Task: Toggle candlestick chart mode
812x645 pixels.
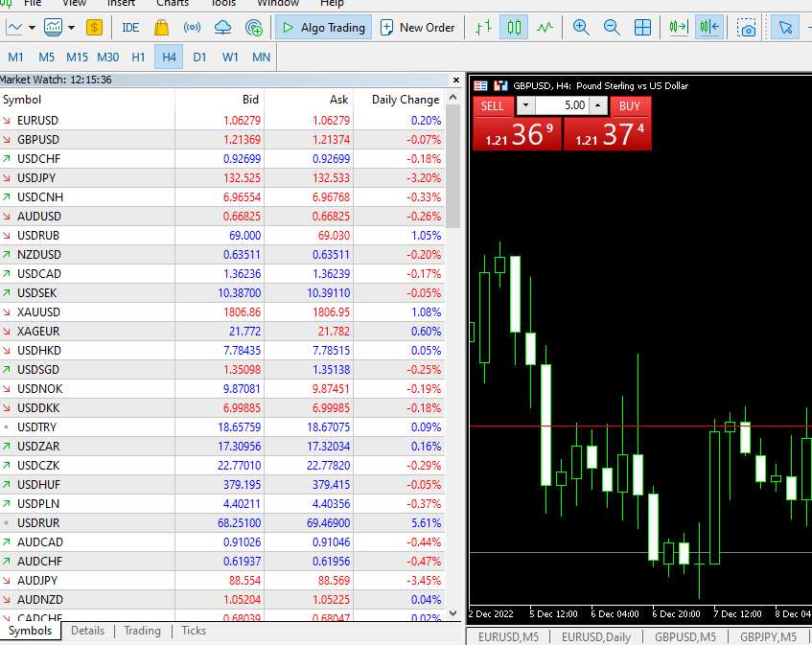Action: coord(515,28)
